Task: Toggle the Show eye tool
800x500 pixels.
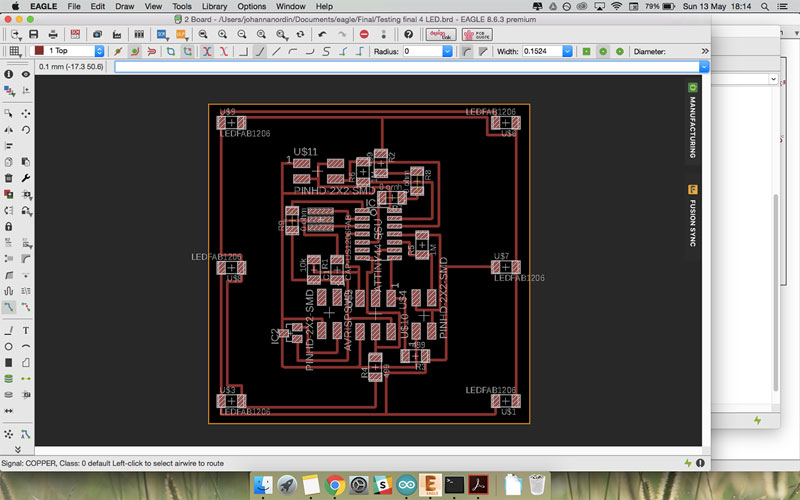Action: [x=26, y=74]
